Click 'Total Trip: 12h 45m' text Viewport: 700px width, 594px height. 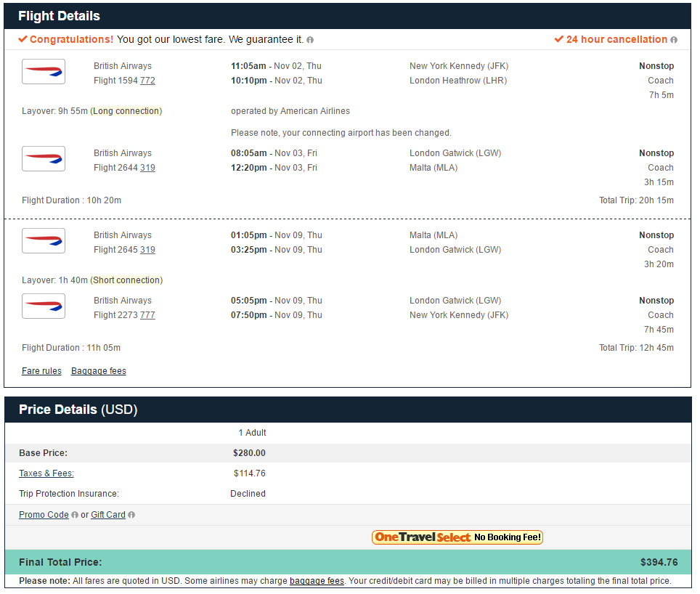636,347
